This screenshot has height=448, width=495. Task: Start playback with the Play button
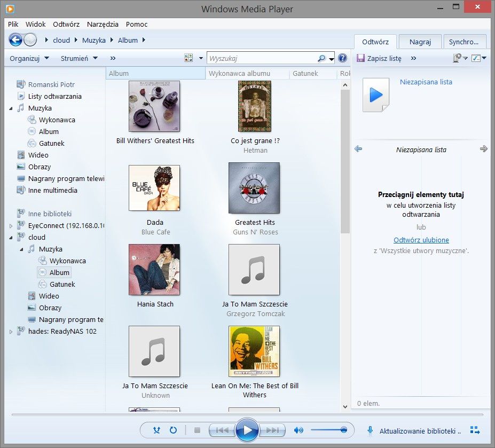[248, 430]
